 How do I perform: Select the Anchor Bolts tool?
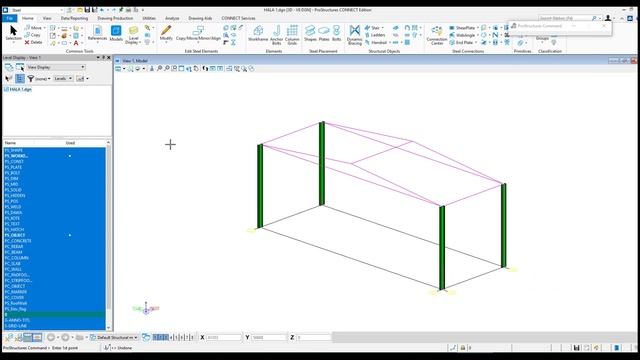pos(276,34)
